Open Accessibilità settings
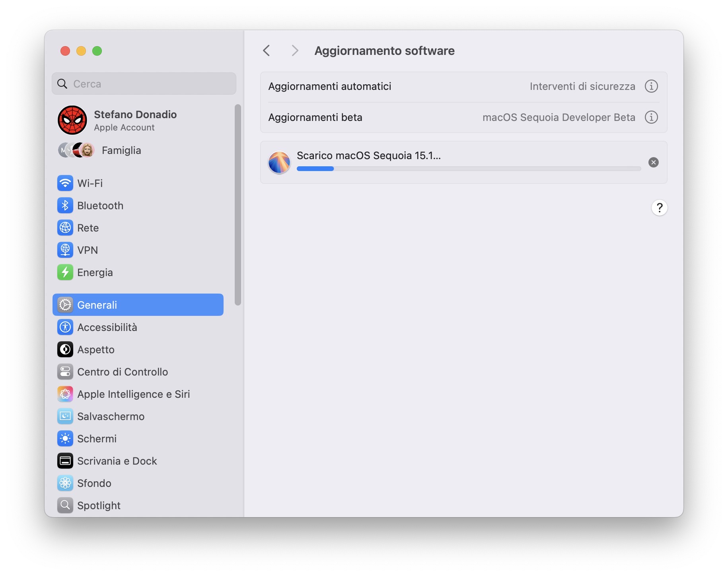This screenshot has height=576, width=728. point(138,327)
